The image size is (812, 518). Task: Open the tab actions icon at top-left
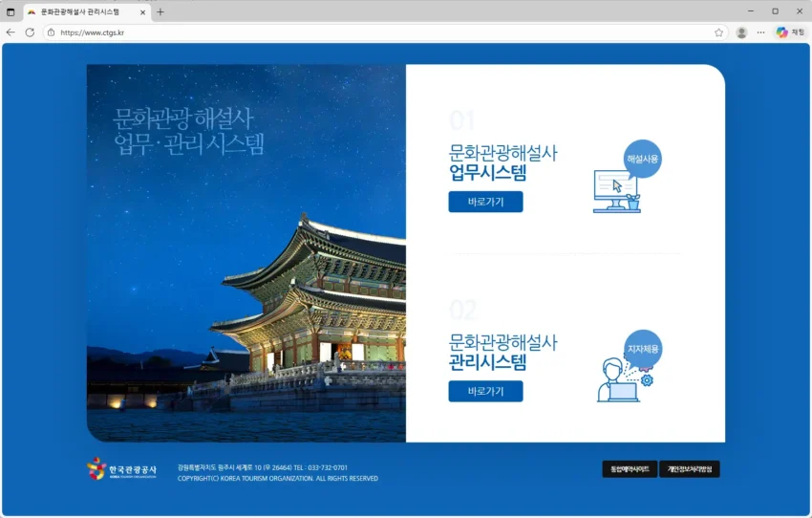(x=11, y=11)
